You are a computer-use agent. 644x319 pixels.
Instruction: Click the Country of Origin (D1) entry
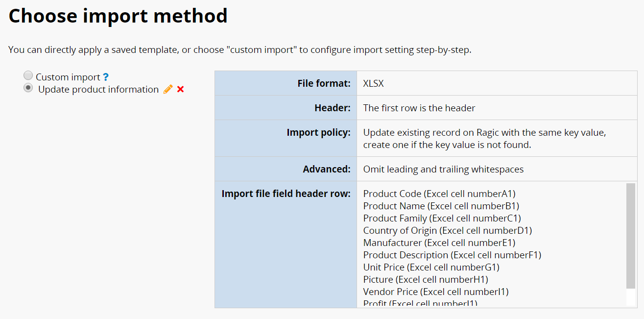448,230
